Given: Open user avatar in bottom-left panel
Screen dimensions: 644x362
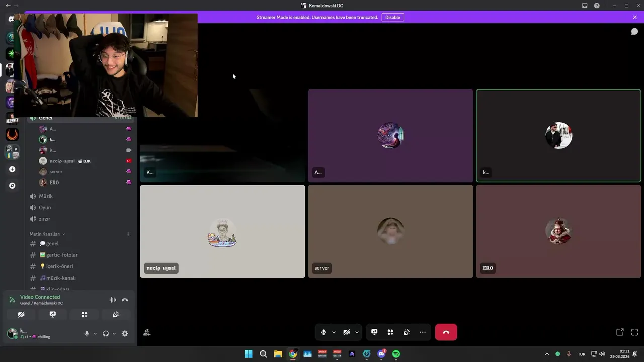Looking at the screenshot, I should click(x=12, y=333).
